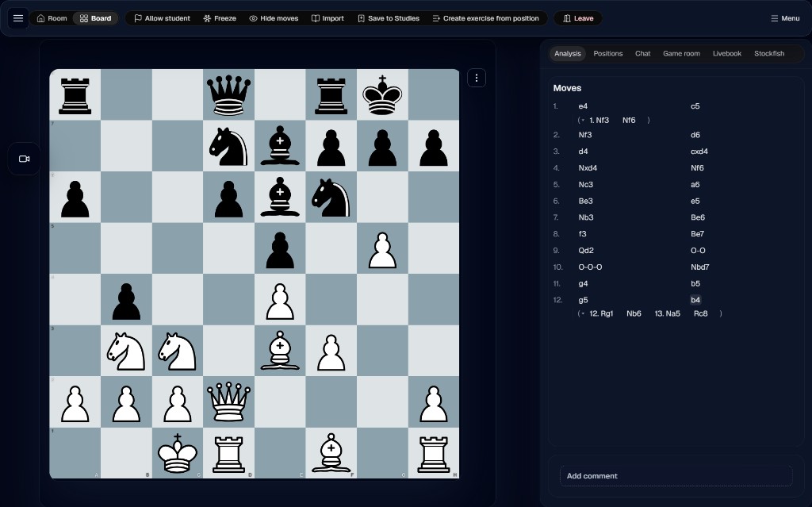The height and width of the screenshot is (507, 812).
Task: Open the hamburger sidebar menu icon
Action: [x=18, y=18]
